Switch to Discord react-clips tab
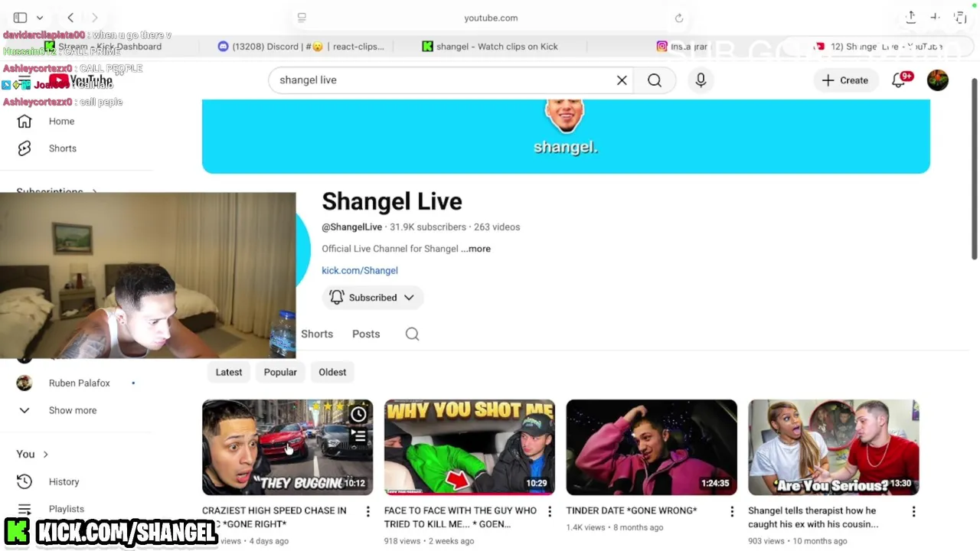The height and width of the screenshot is (551, 980). pos(301,47)
